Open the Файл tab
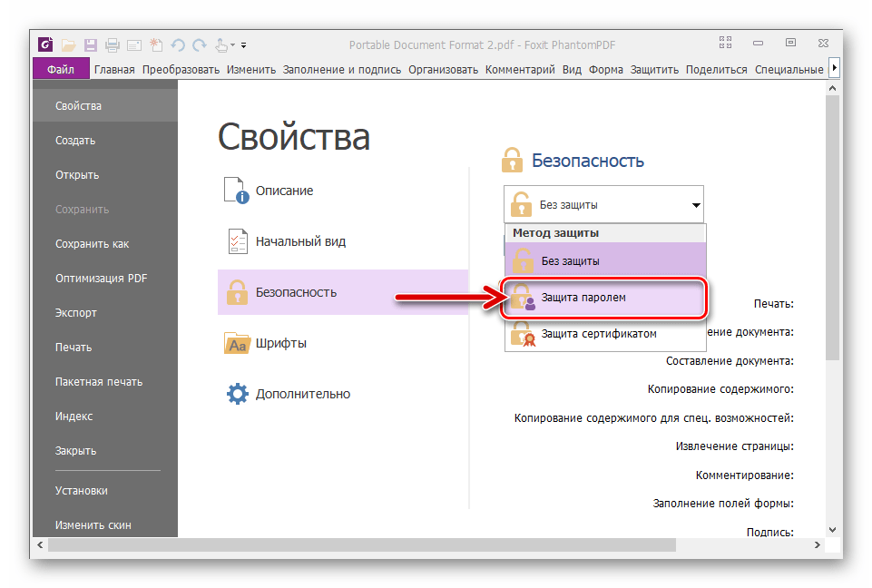 [61, 69]
